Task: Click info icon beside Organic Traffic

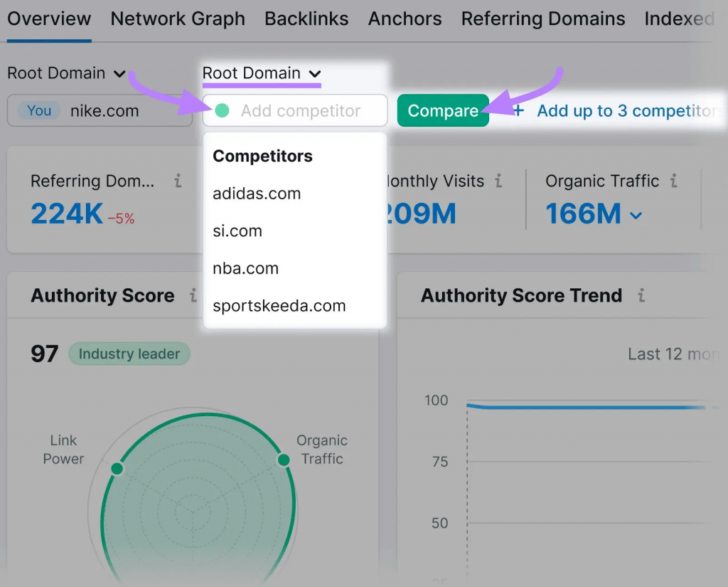Action: (x=674, y=181)
